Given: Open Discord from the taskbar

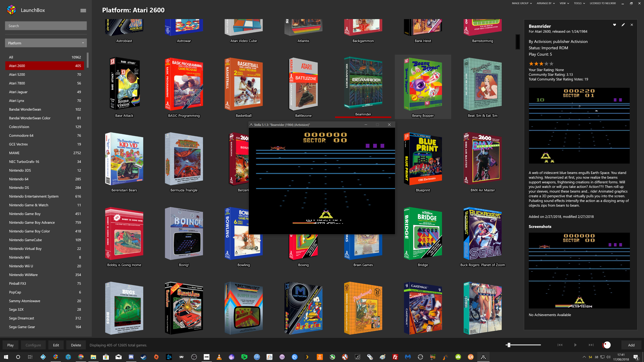Looking at the screenshot, I should [131, 357].
